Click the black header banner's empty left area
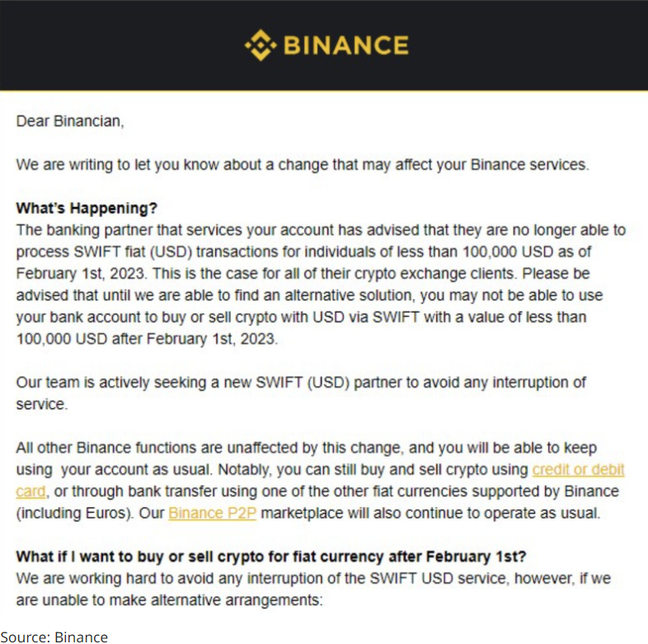This screenshot has width=648, height=644. [x=103, y=45]
